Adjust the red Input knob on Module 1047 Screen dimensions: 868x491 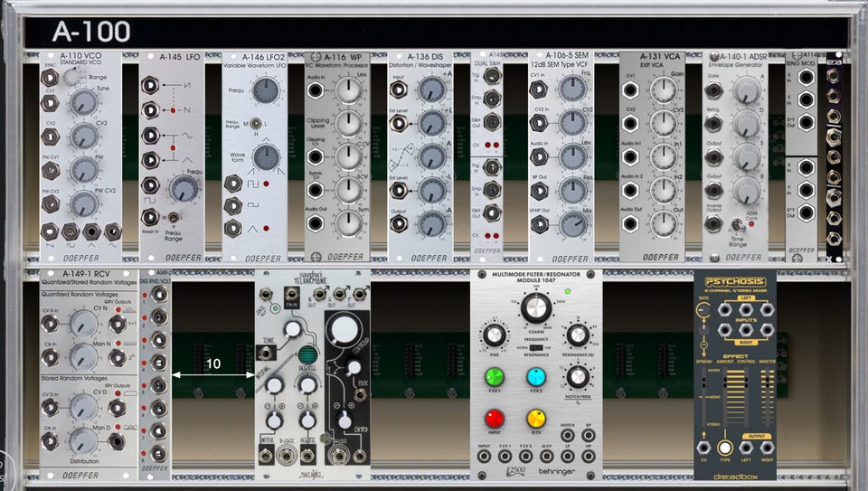point(495,419)
